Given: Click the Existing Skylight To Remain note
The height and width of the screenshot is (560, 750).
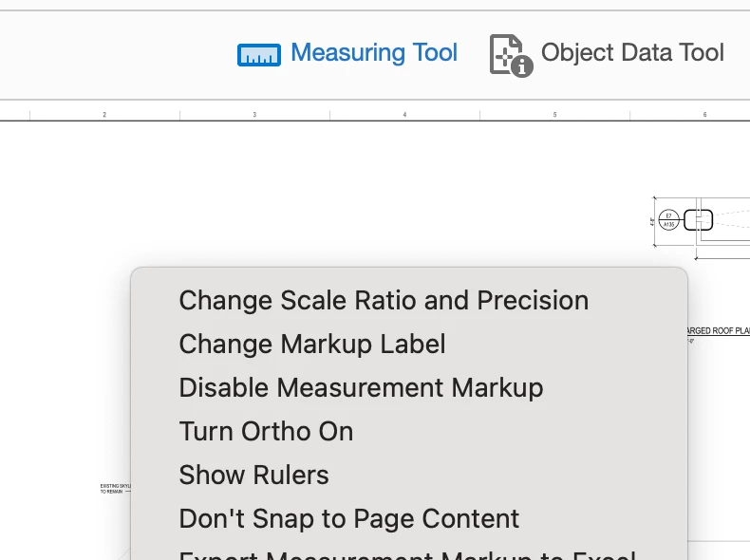Looking at the screenshot, I should (x=115, y=489).
